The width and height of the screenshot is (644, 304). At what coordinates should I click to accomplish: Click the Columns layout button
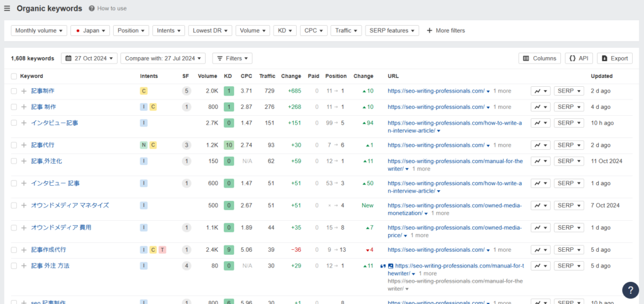[540, 59]
